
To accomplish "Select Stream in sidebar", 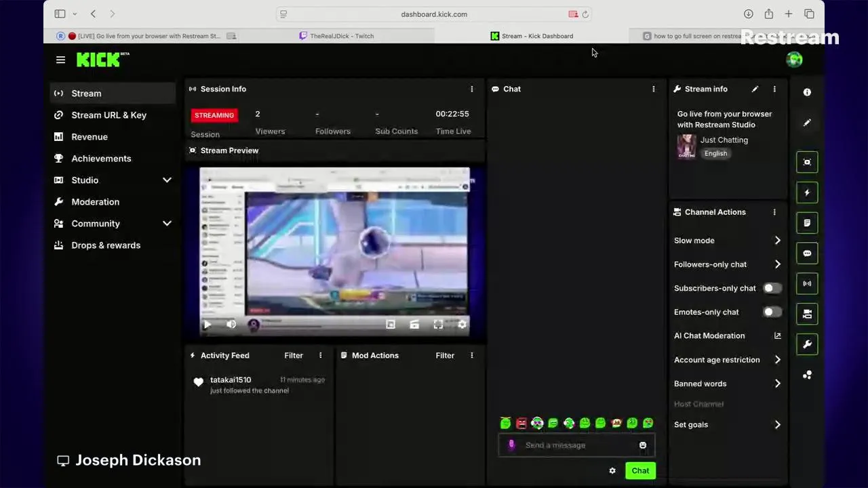I will click(113, 94).
